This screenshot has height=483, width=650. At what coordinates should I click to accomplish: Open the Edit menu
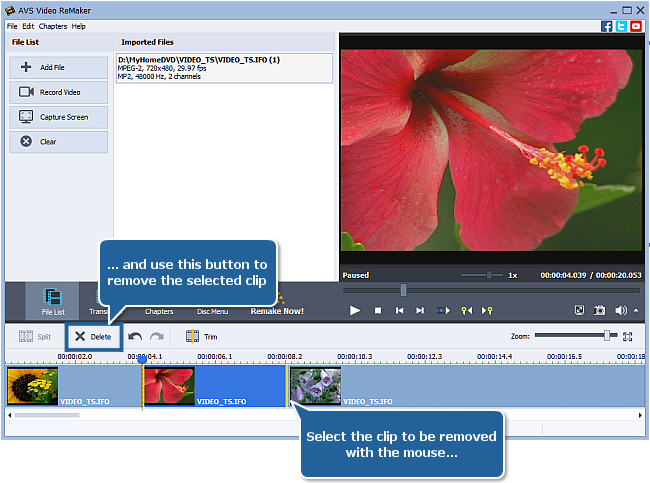[x=28, y=26]
